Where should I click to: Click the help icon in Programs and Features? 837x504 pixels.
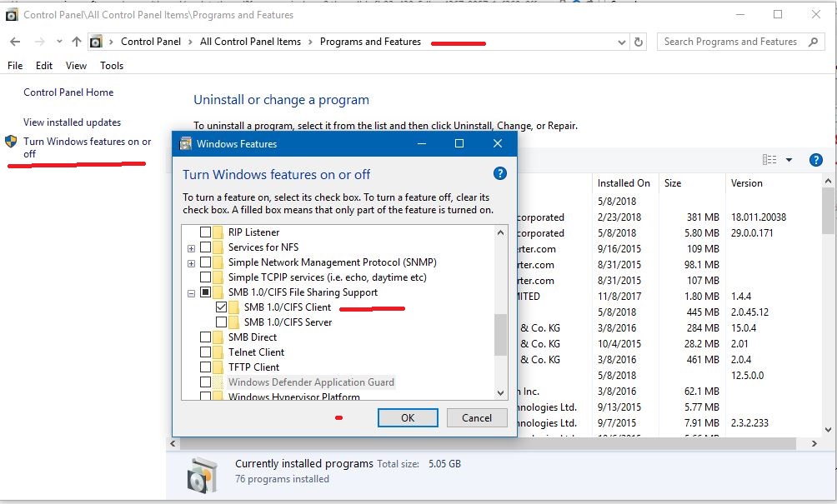pyautogui.click(x=815, y=159)
